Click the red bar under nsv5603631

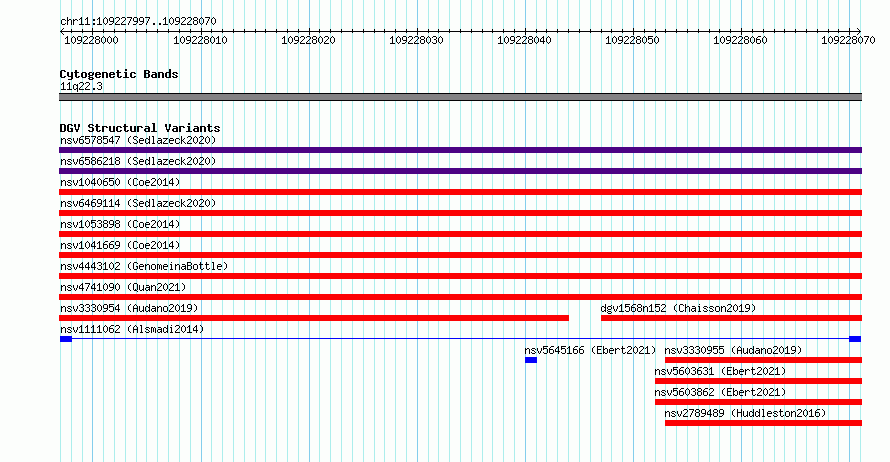click(758, 381)
